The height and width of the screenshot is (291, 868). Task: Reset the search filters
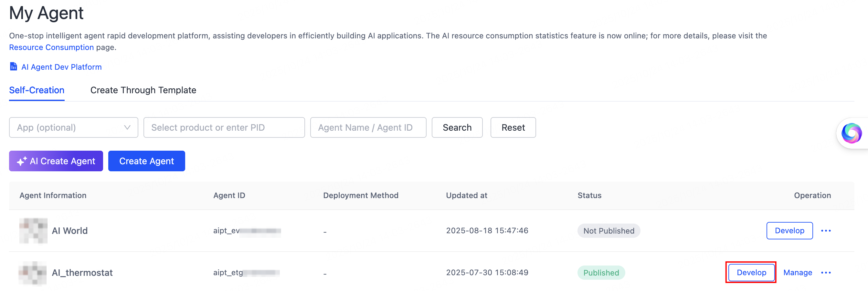pyautogui.click(x=513, y=127)
